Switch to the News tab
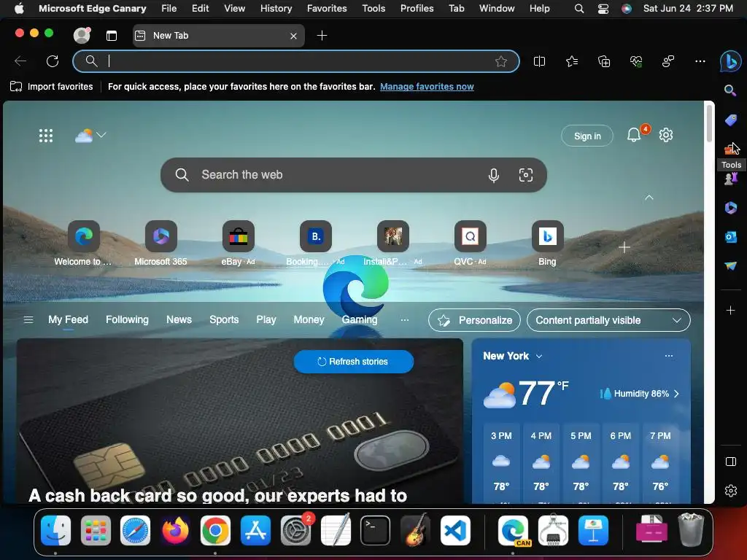Viewport: 747px width, 560px height. click(x=179, y=320)
